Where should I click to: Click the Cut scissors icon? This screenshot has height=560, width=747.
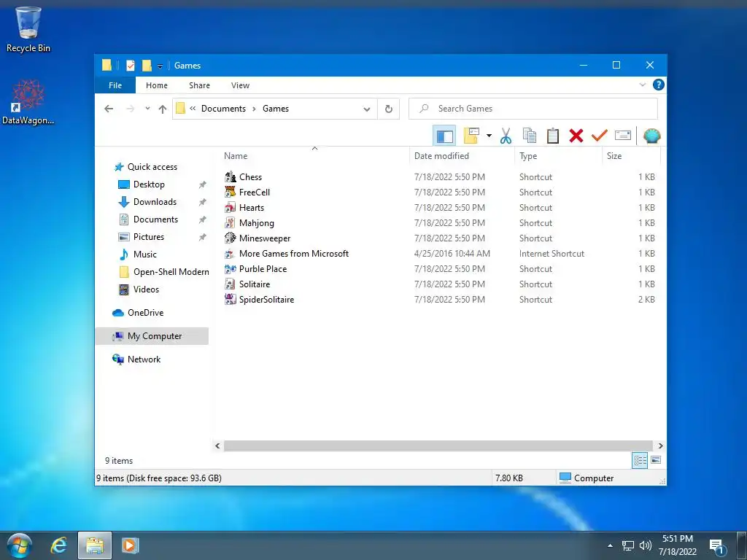pos(506,136)
